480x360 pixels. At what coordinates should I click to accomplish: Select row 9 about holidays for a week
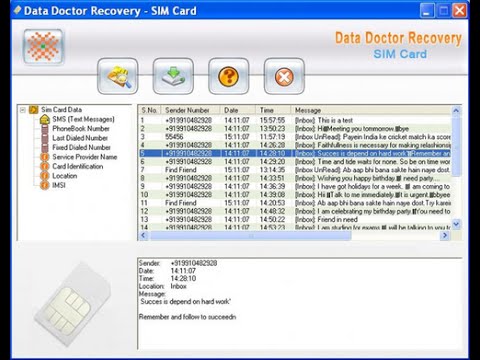[x=295, y=186]
